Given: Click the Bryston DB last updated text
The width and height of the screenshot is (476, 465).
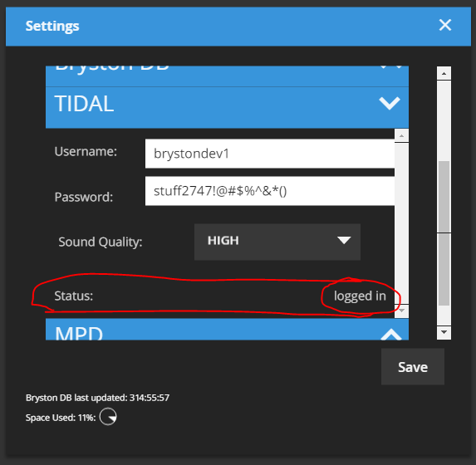Looking at the screenshot, I should tap(97, 398).
